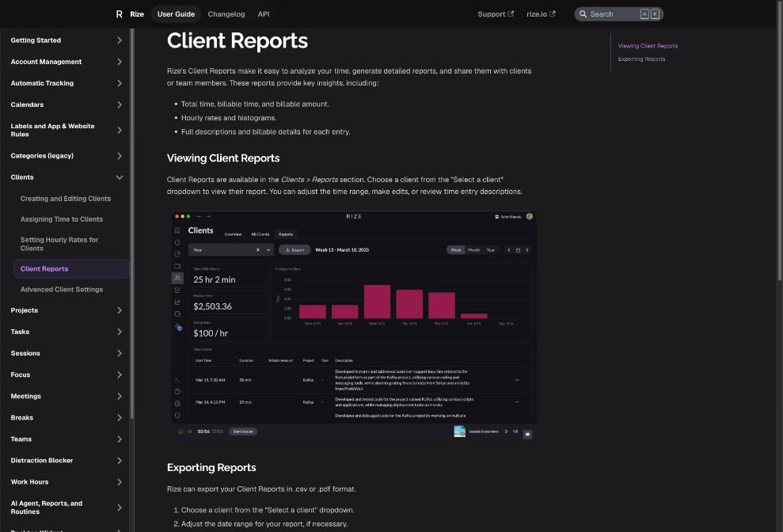Click the 'Exporting Reports' section heading

211,468
